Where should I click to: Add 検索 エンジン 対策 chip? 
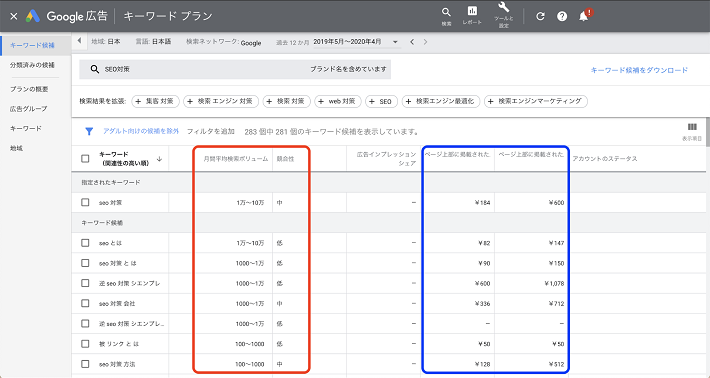tap(221, 101)
